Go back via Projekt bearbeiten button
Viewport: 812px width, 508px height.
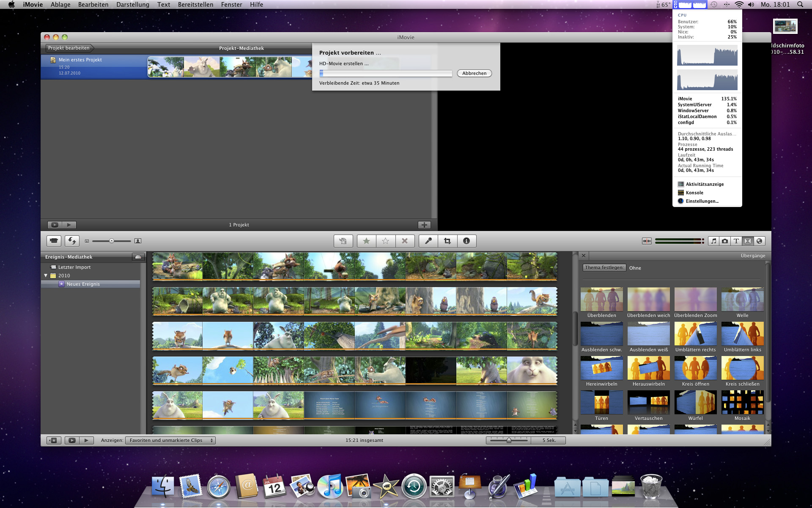[69, 48]
